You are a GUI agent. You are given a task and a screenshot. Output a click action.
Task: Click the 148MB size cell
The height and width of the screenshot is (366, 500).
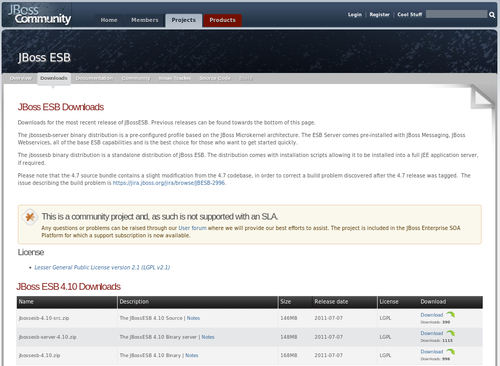click(289, 337)
